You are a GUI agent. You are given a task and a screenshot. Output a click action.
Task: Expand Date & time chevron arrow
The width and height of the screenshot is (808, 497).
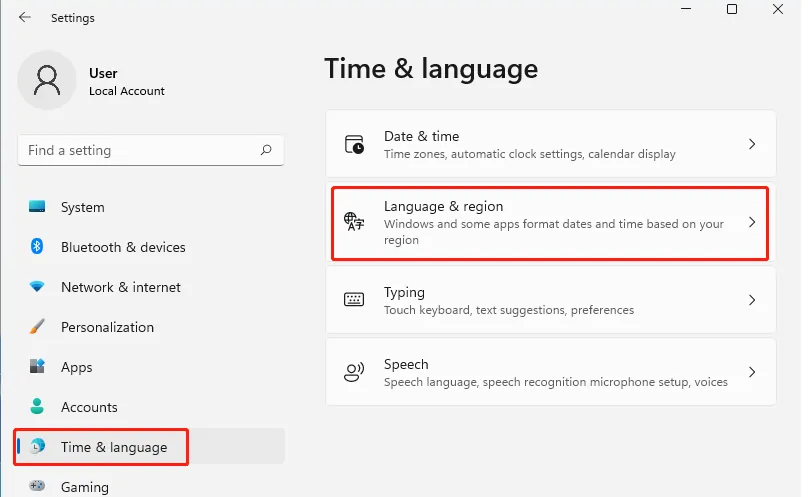click(x=752, y=144)
